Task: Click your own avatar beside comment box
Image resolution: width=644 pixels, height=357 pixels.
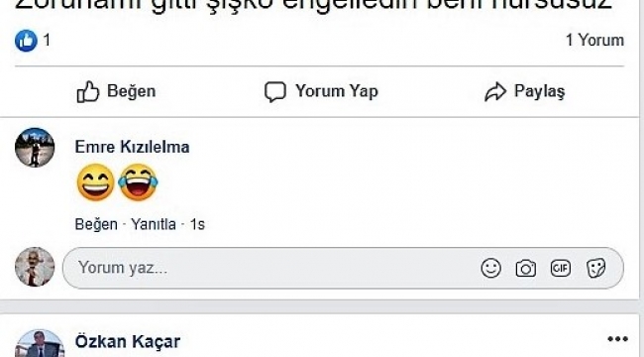Action: (35, 267)
